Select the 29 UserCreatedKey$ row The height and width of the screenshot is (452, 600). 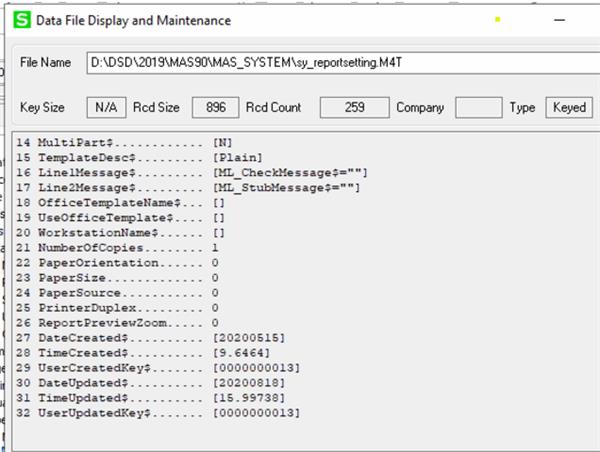click(158, 368)
